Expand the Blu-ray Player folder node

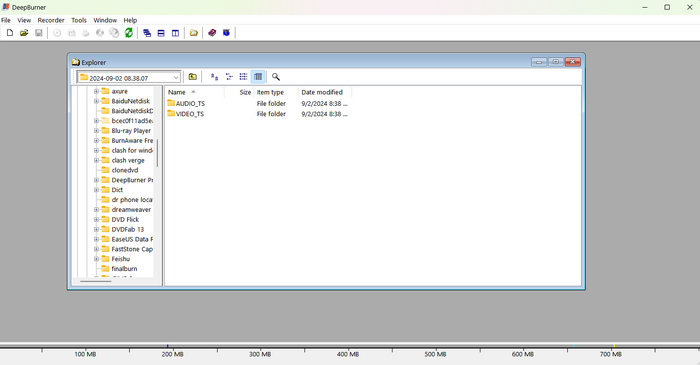(96, 131)
